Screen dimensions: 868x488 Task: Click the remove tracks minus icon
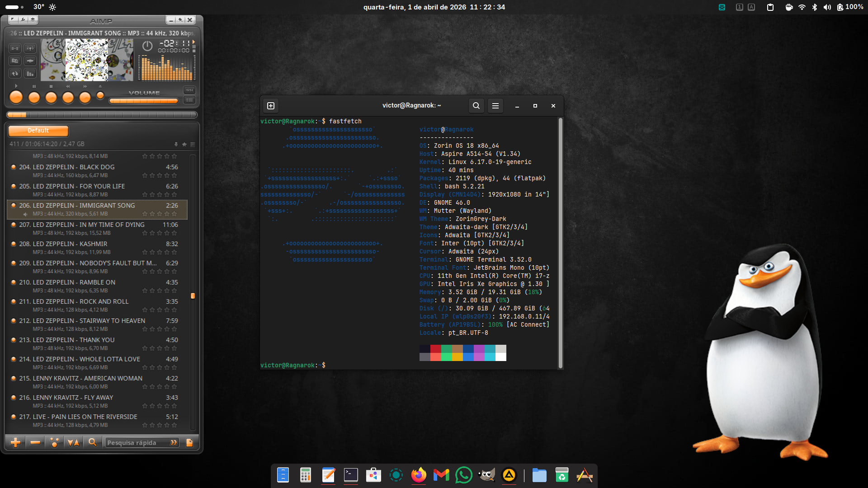pyautogui.click(x=35, y=442)
